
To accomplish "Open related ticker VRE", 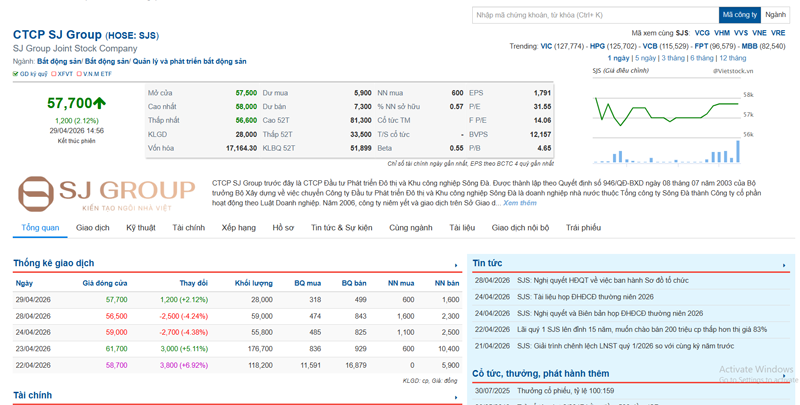I will click(778, 33).
